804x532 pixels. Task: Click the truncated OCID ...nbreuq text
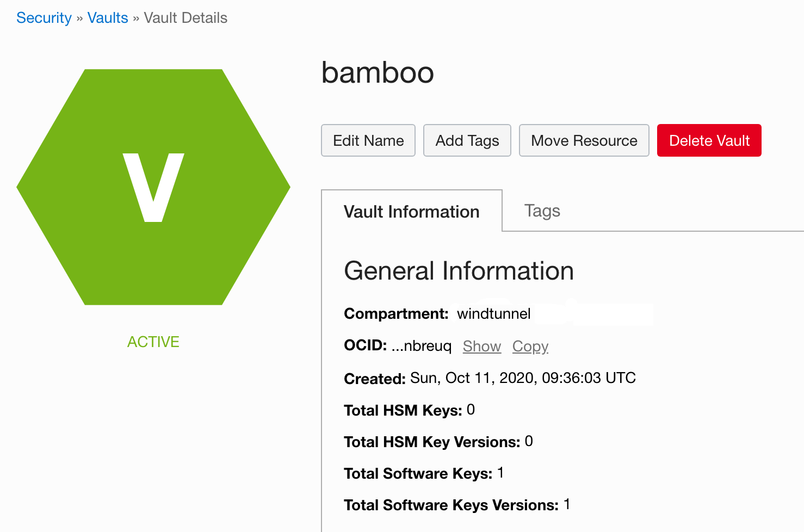tap(422, 346)
